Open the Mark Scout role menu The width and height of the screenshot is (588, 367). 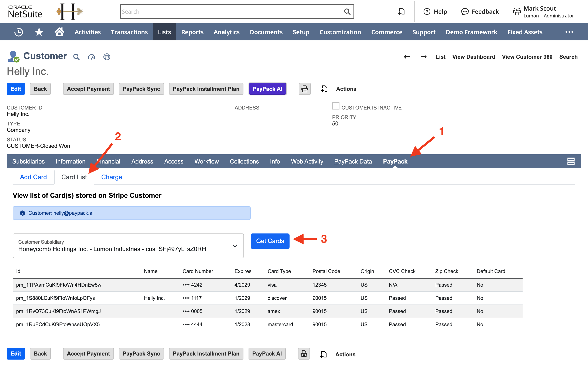[x=543, y=12]
